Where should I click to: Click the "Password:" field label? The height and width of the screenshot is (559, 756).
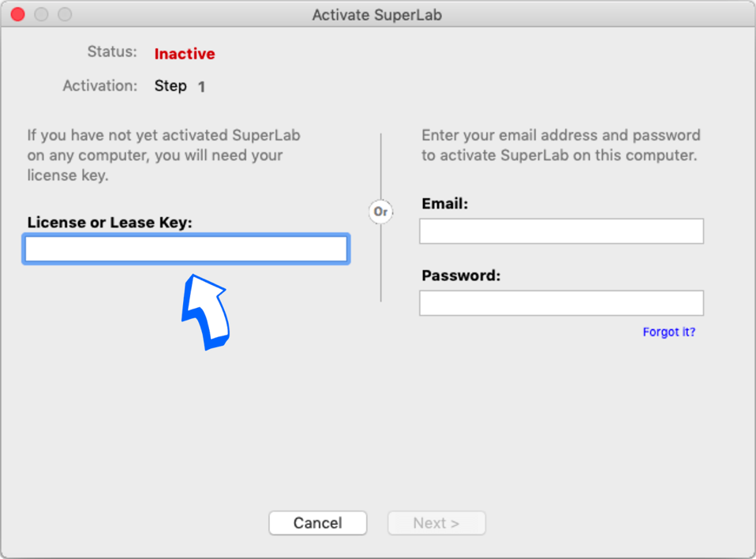(461, 276)
